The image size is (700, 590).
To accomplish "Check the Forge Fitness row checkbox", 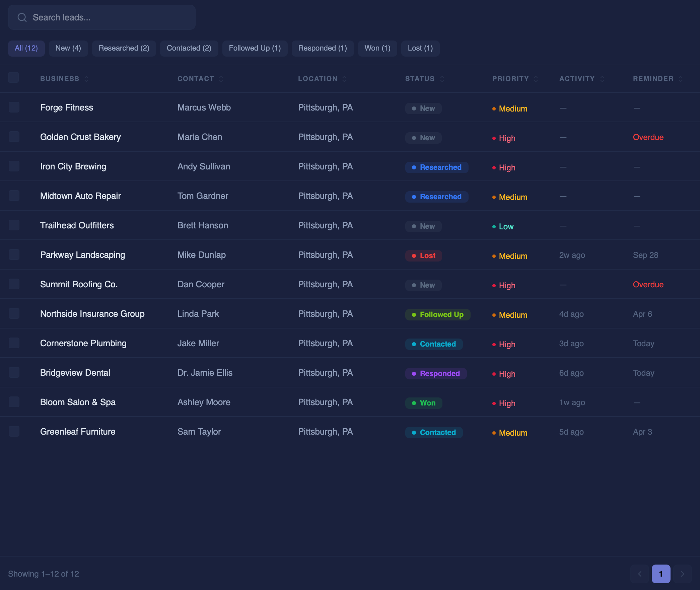I will (14, 107).
